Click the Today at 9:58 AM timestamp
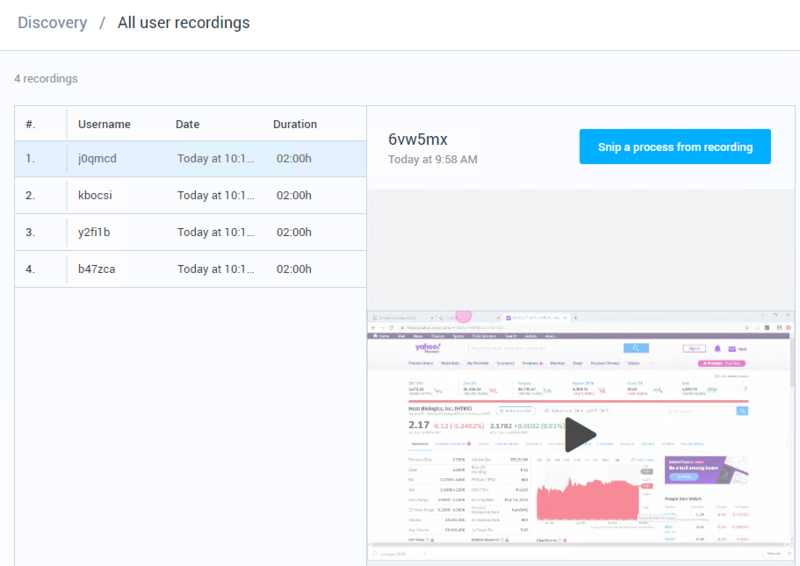Screen dimensions: 800x566 [433, 159]
